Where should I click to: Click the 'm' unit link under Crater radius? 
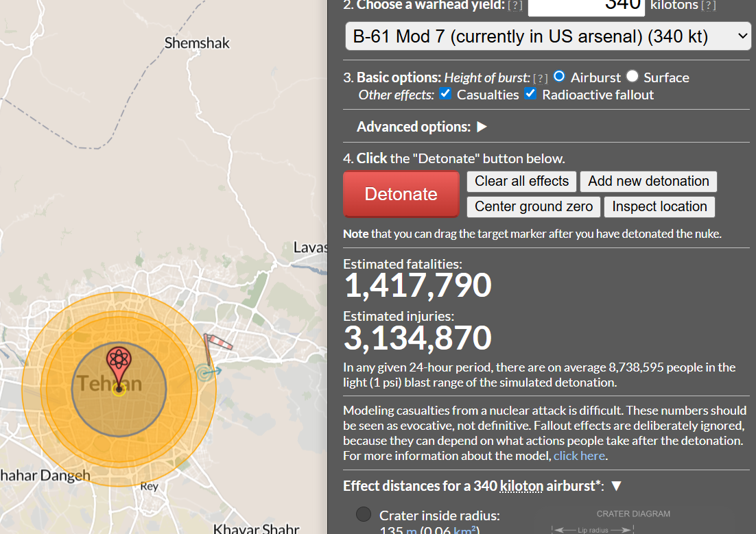[411, 530]
